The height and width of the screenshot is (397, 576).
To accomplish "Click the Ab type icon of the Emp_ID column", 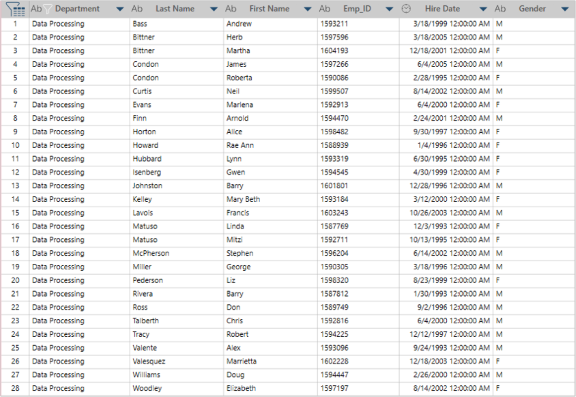I will pos(324,8).
